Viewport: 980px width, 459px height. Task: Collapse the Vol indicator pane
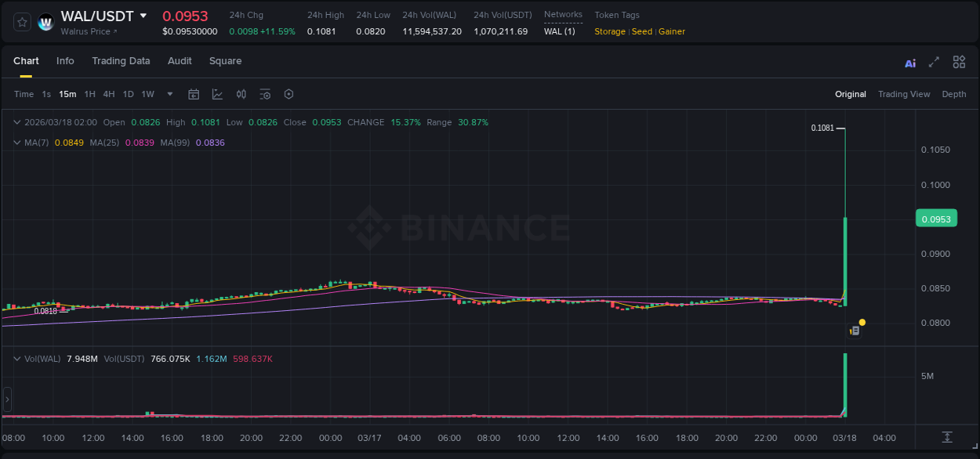tap(16, 357)
